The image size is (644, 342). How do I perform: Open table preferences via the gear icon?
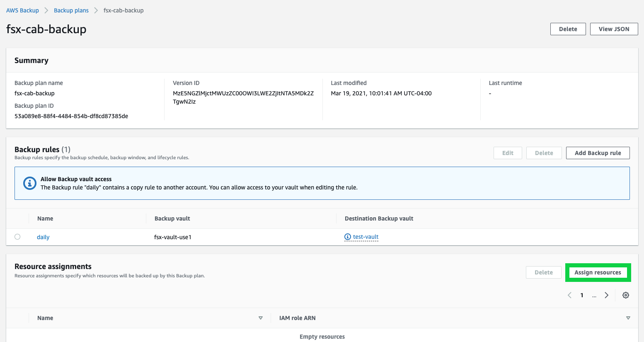coord(625,295)
